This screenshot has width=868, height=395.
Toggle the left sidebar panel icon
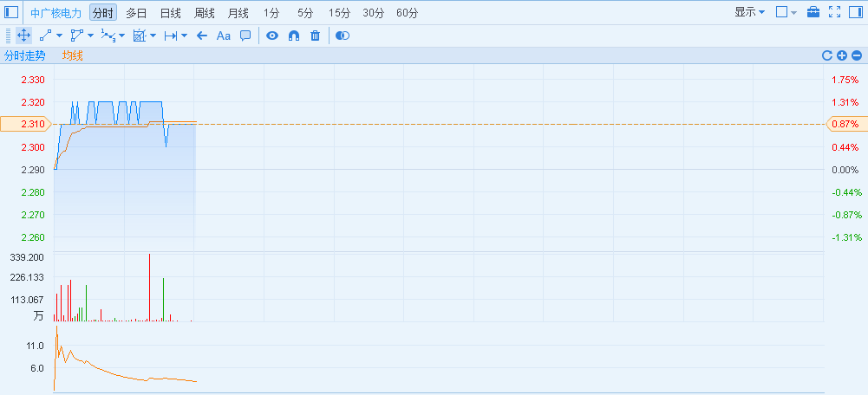[11, 11]
